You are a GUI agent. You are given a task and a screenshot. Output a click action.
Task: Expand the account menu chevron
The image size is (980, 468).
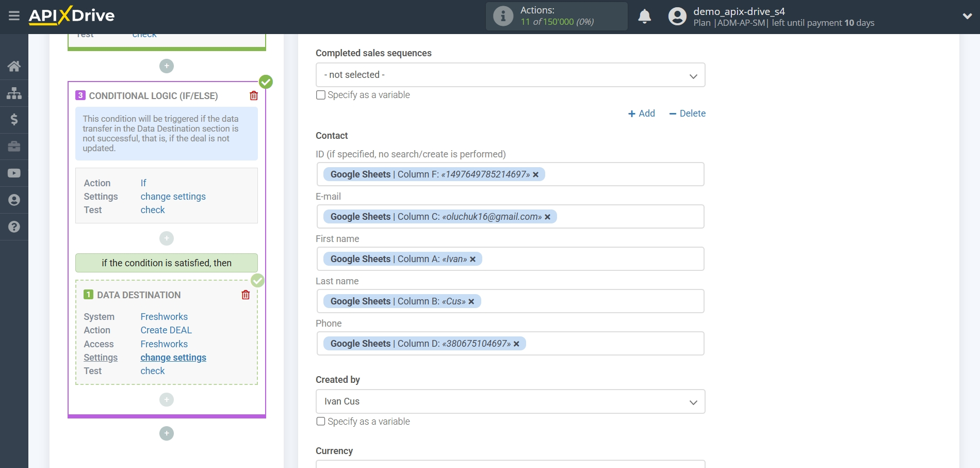click(x=967, y=16)
